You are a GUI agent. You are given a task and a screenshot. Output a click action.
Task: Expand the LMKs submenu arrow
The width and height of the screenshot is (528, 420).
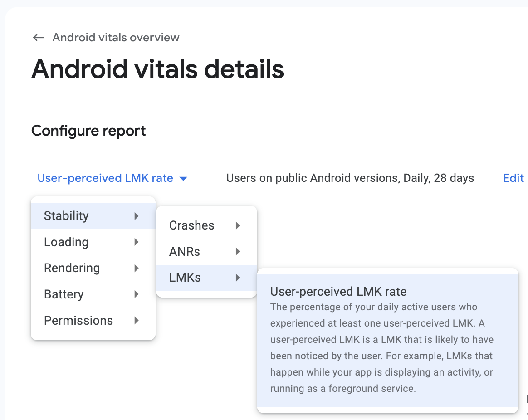(238, 278)
